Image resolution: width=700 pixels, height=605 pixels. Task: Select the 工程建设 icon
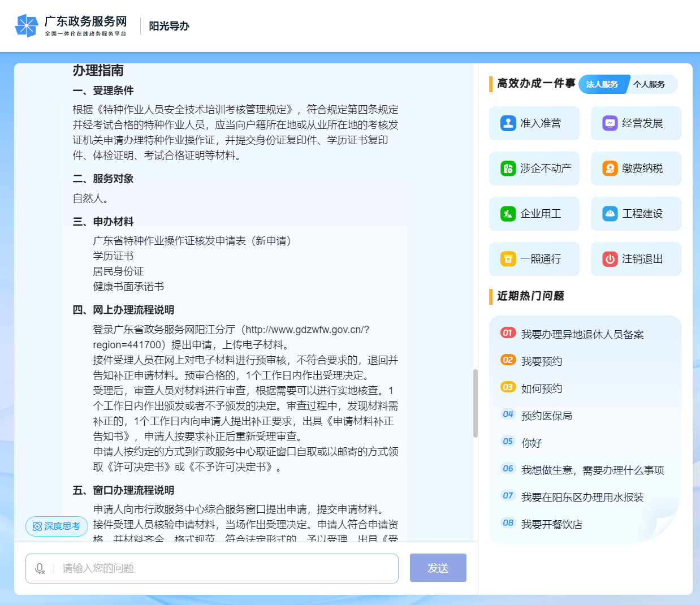click(636, 213)
